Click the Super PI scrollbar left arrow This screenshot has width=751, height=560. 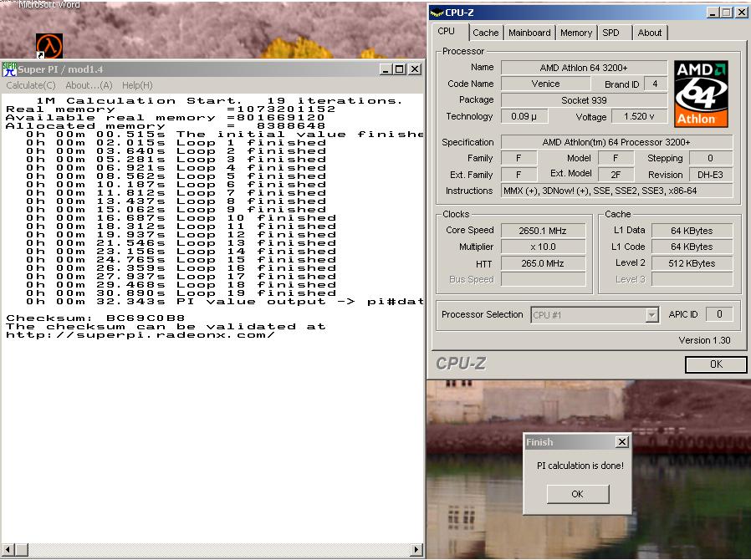[x=8, y=549]
